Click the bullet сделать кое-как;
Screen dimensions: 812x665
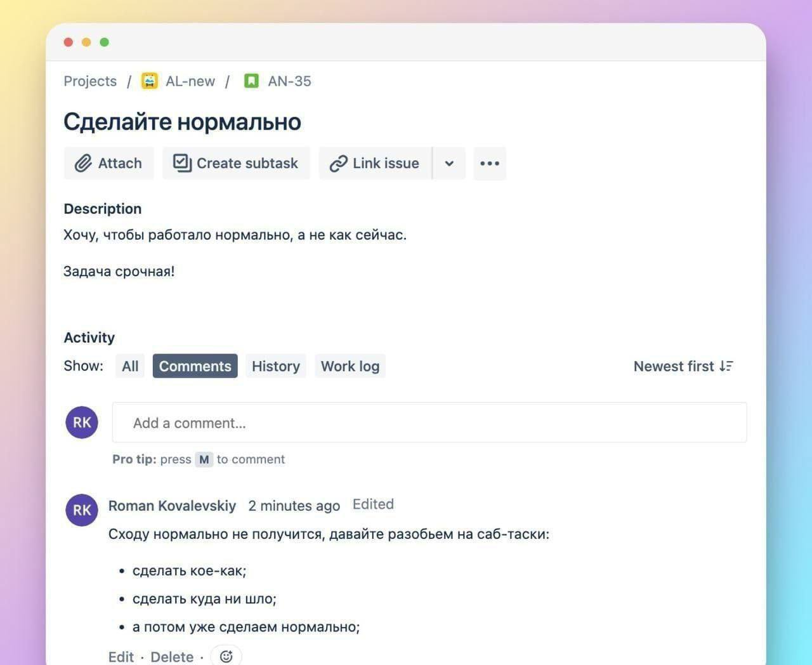[189, 571]
